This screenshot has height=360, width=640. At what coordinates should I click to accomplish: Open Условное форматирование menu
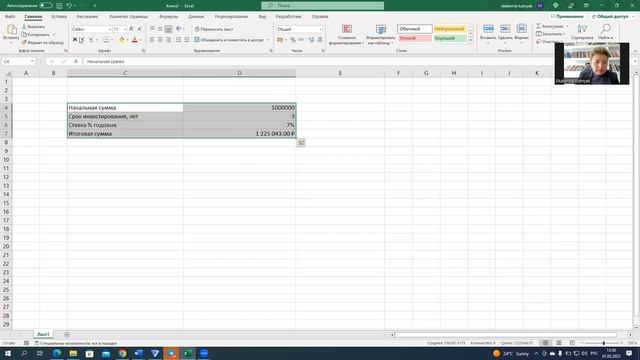point(347,34)
